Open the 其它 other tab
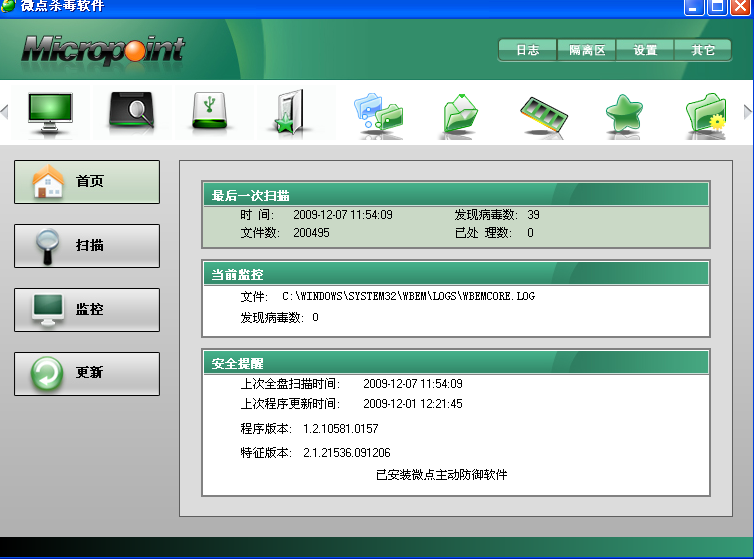Image resolution: width=754 pixels, height=559 pixels. pos(703,50)
